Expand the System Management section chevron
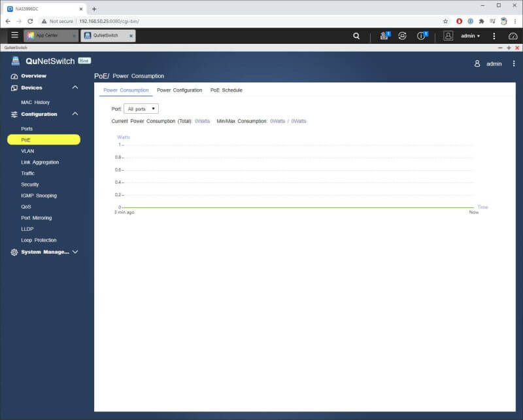 pos(75,252)
